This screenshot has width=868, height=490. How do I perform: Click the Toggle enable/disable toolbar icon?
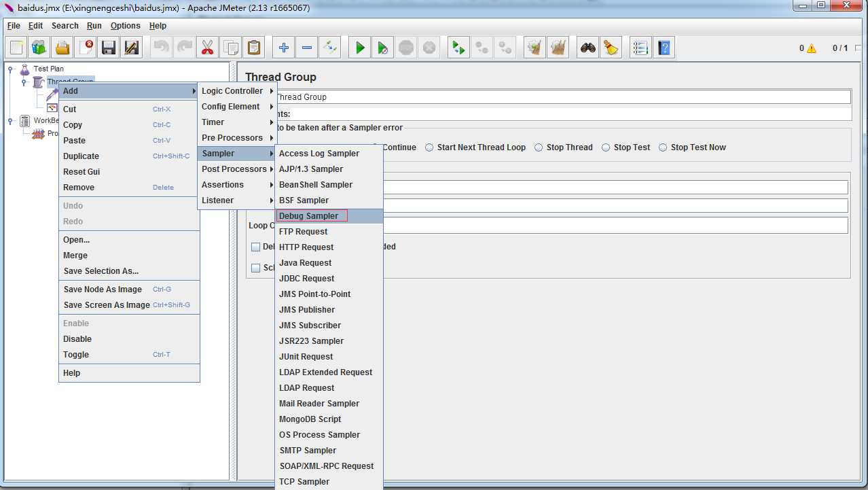(330, 48)
